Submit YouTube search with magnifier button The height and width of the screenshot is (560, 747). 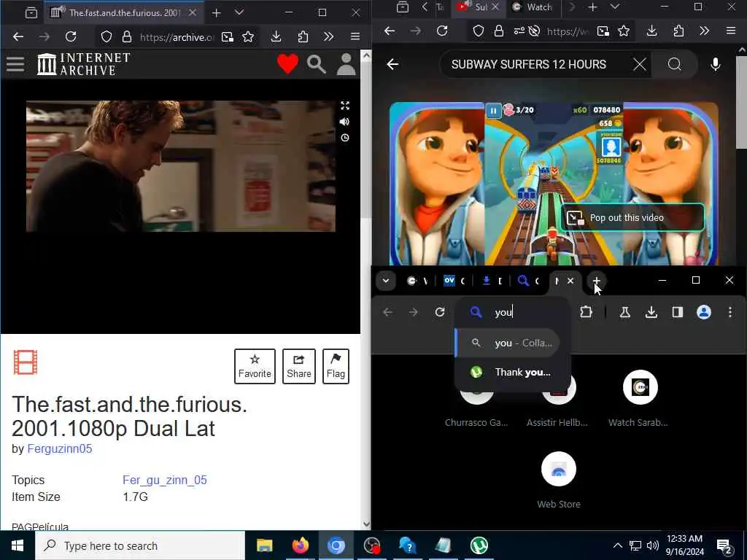point(675,64)
